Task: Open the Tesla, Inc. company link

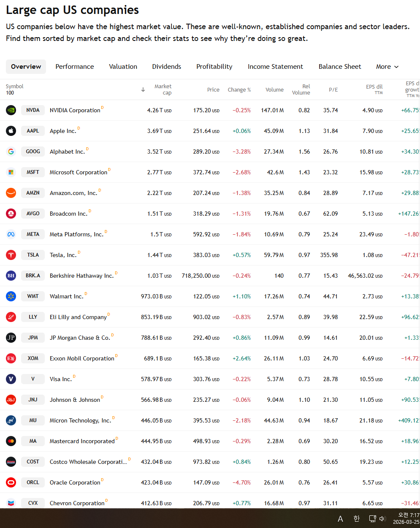Action: [63, 255]
